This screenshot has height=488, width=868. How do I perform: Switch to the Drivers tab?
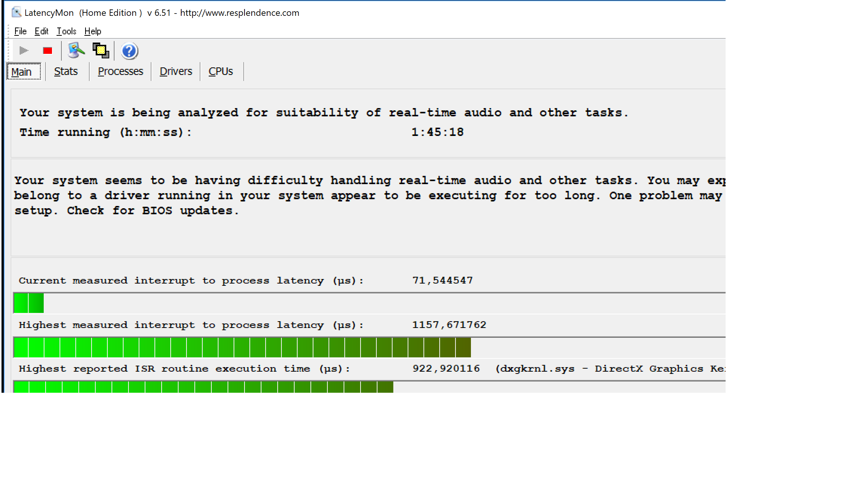pos(176,72)
